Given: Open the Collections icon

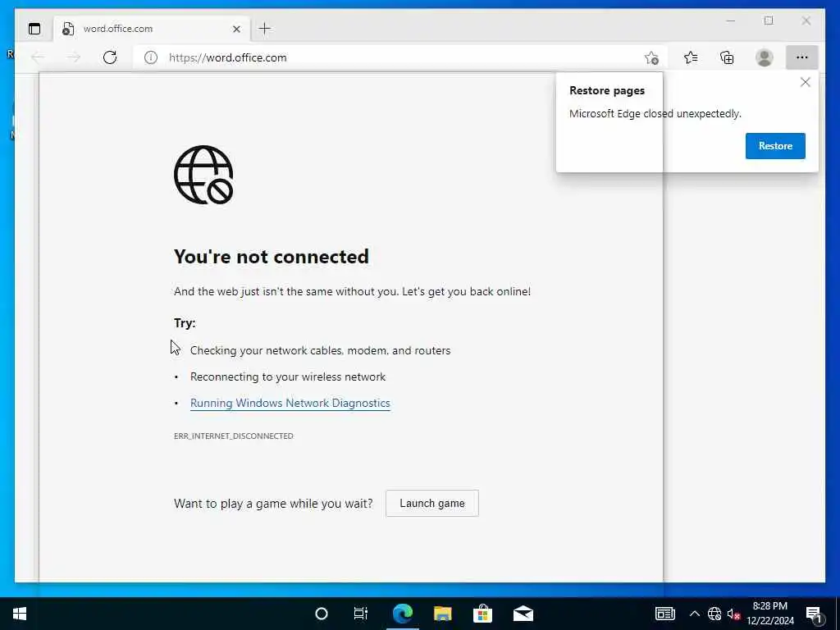Looking at the screenshot, I should pos(727,57).
